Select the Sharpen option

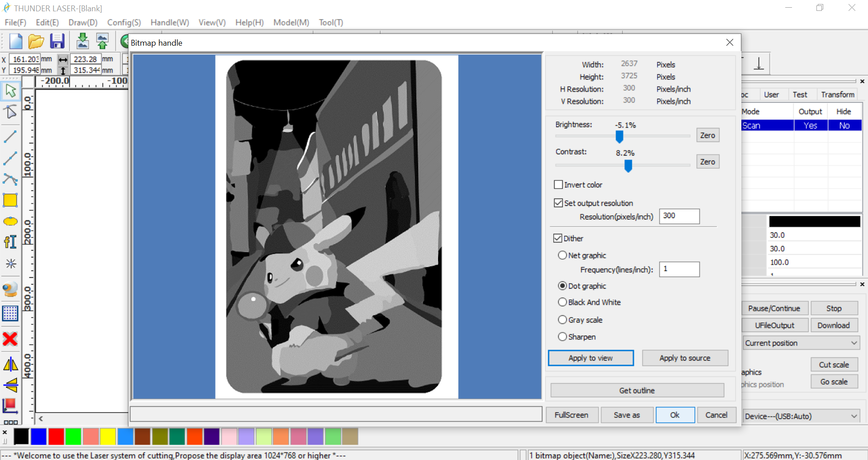pos(562,337)
